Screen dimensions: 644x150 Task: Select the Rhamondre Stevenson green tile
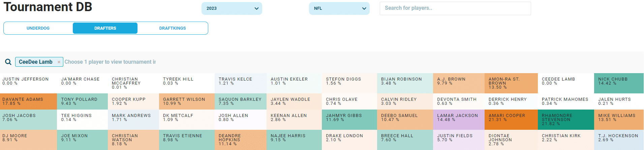(565, 119)
